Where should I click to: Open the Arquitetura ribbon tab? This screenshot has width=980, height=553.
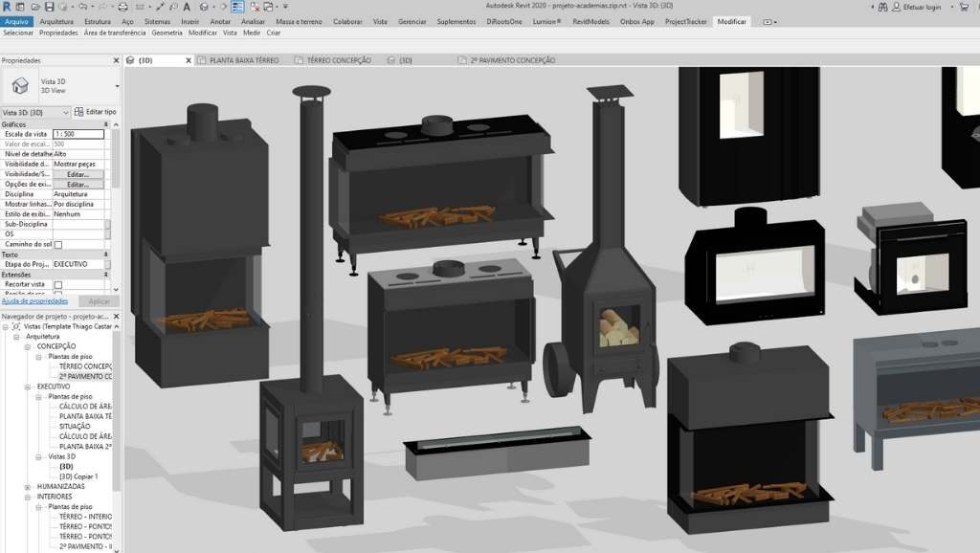tap(56, 20)
